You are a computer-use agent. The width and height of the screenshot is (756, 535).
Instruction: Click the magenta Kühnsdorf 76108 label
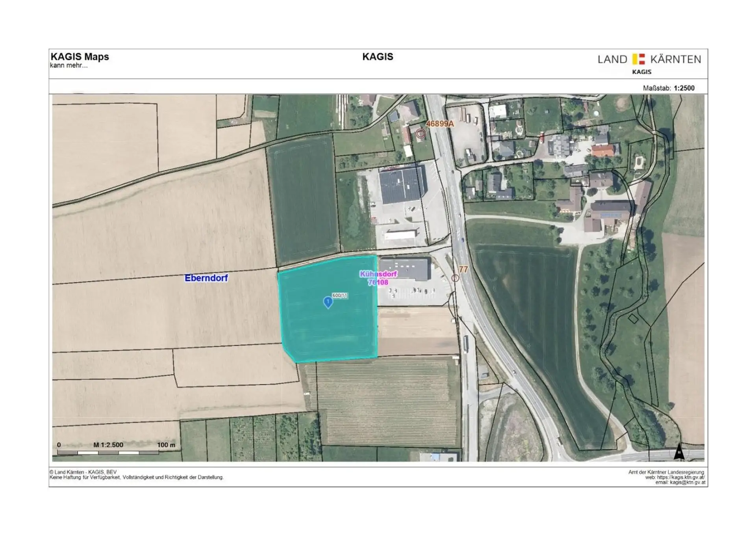[x=378, y=278]
